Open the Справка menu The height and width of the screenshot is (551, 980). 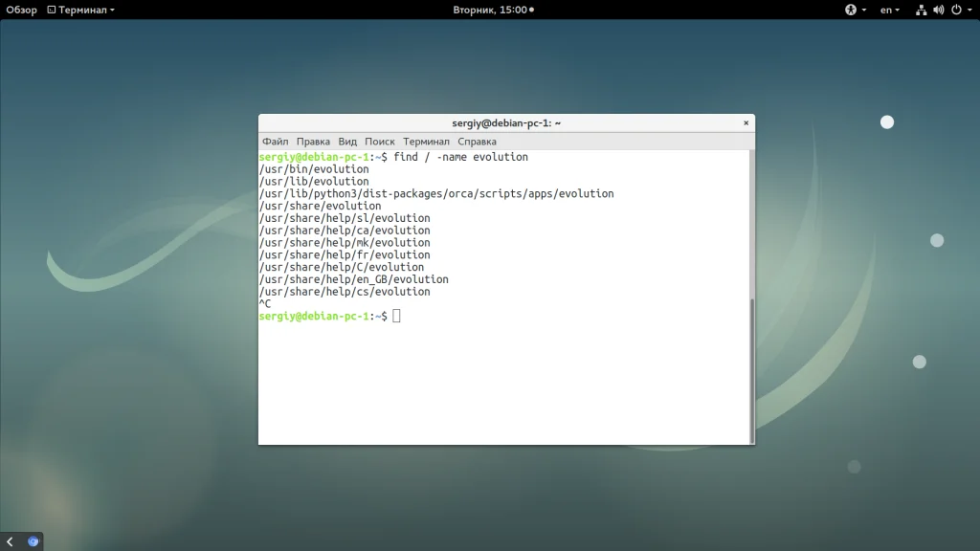477,142
